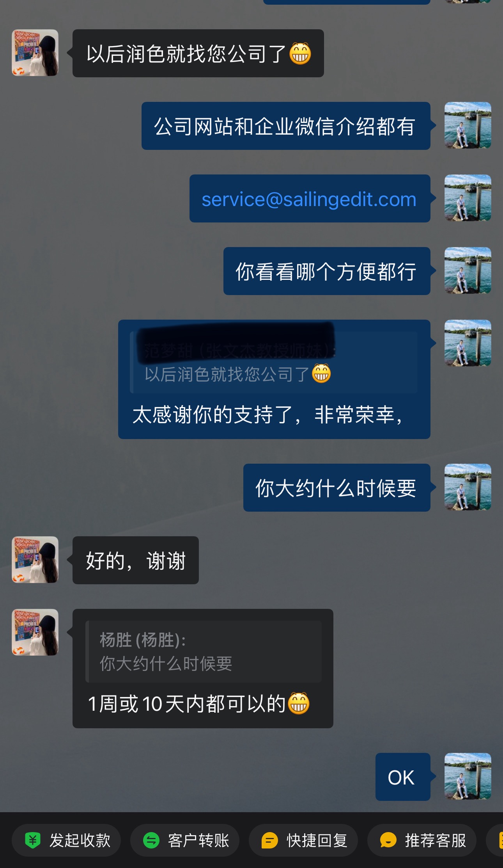Viewport: 503px width, 868px height.
Task: Tap customer avatar beside 以后润色就找您公司了
Action: click(35, 53)
